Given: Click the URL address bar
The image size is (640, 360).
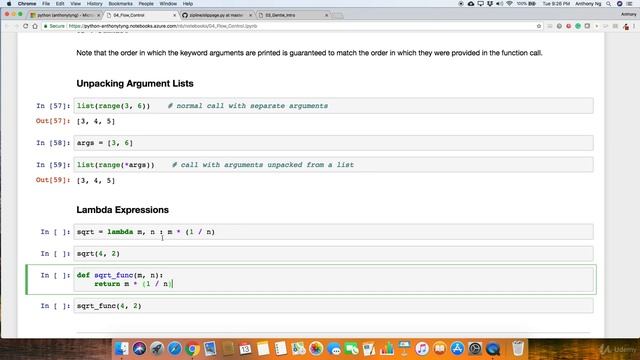Looking at the screenshot, I should (x=292, y=26).
